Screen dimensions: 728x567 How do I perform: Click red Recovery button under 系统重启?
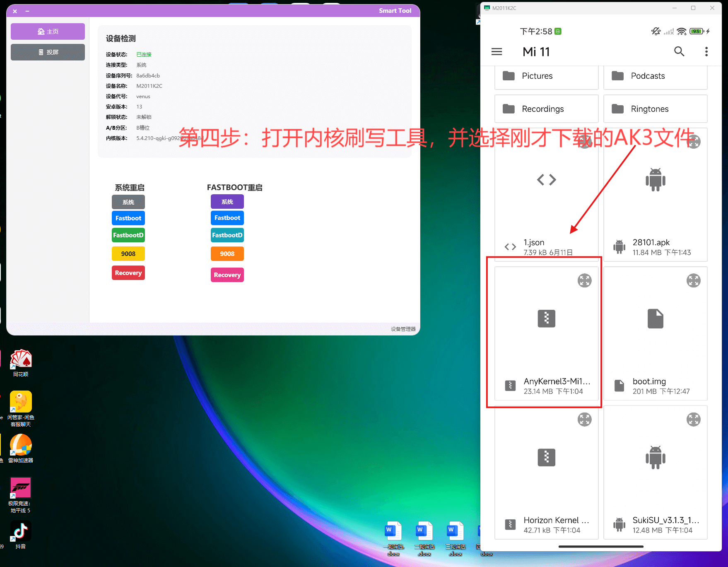pyautogui.click(x=128, y=273)
